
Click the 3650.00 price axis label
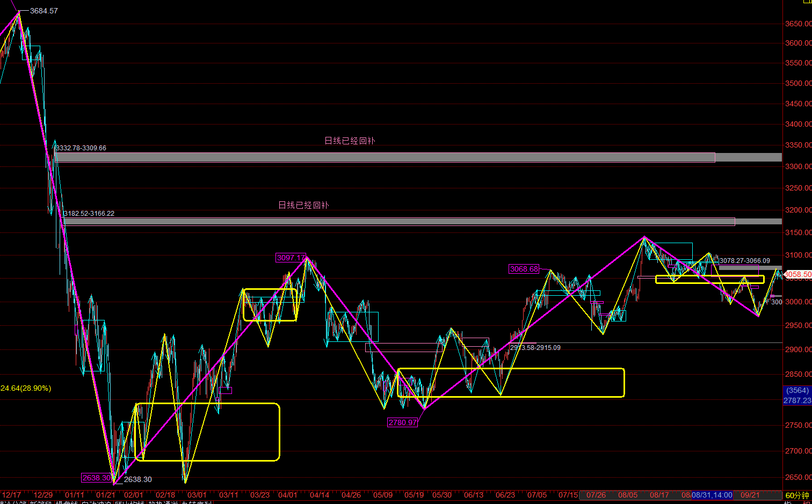coord(798,24)
